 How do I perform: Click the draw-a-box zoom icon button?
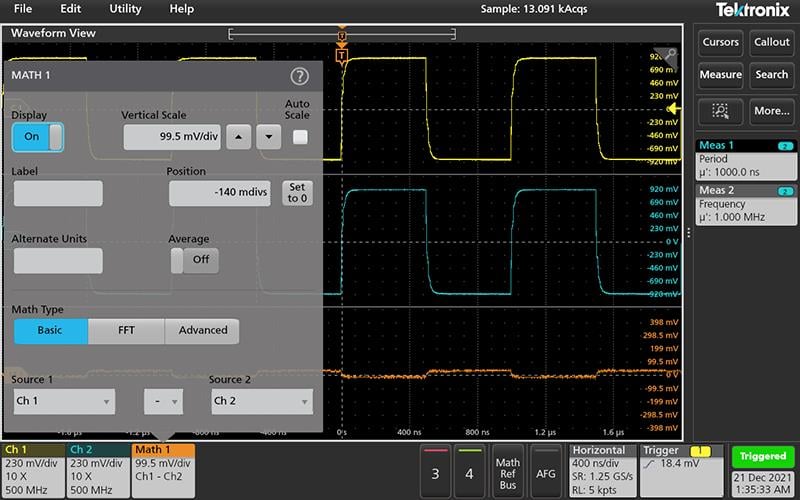pos(720,111)
